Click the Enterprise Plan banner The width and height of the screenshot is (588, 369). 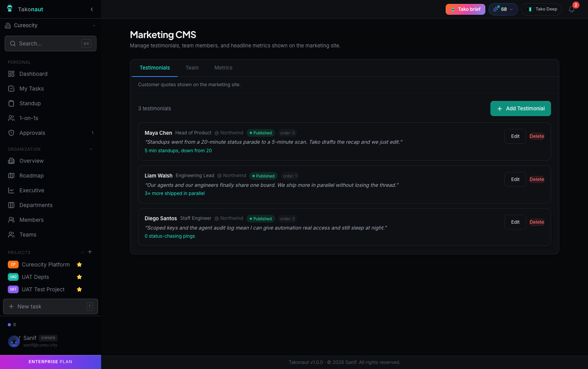point(51,362)
